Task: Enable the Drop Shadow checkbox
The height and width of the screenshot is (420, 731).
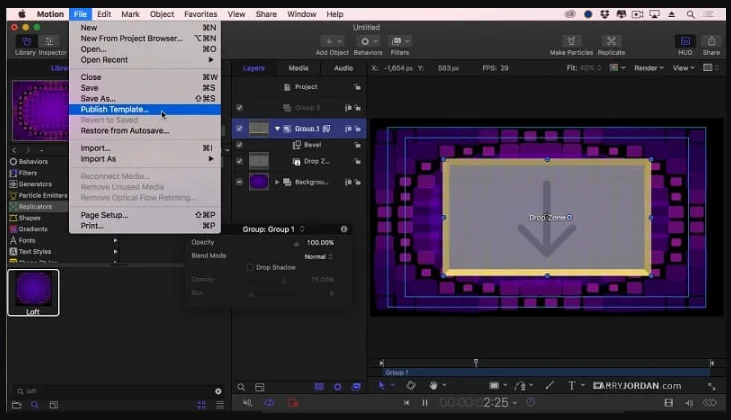Action: click(250, 267)
